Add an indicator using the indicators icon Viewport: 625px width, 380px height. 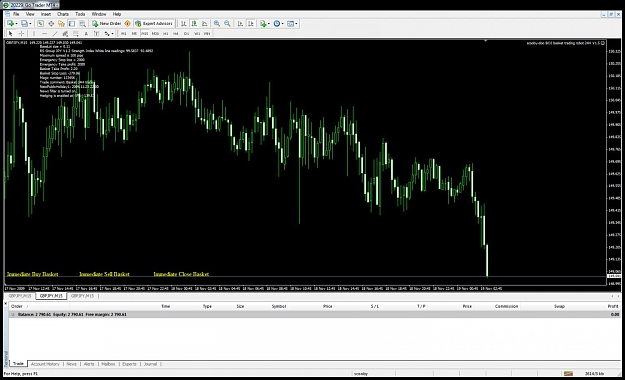click(x=263, y=24)
